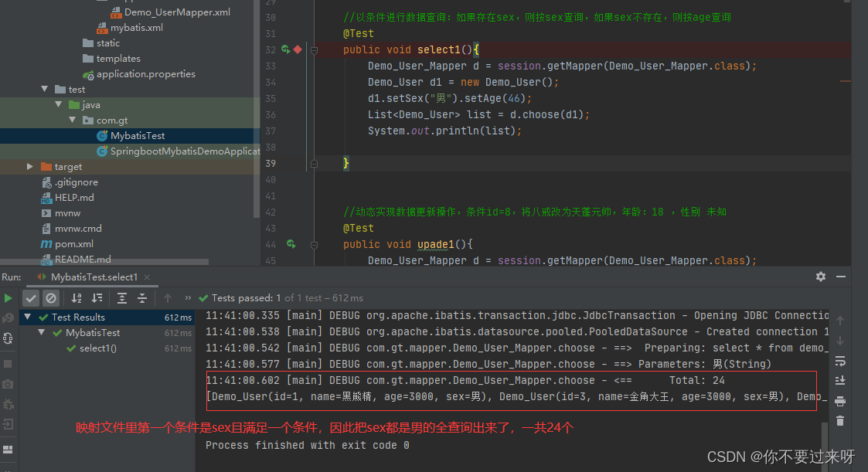Collapse the MybatisTest result node

click(x=42, y=332)
